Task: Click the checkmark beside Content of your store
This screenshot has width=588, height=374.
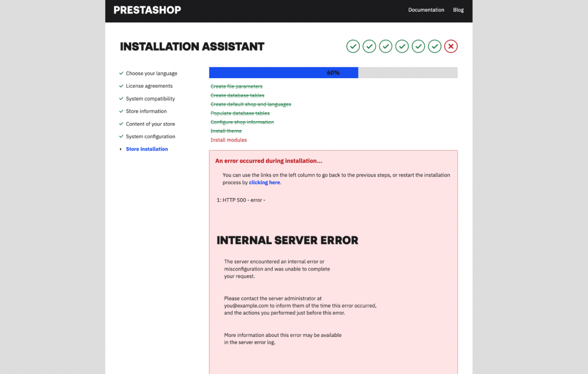Action: point(121,123)
